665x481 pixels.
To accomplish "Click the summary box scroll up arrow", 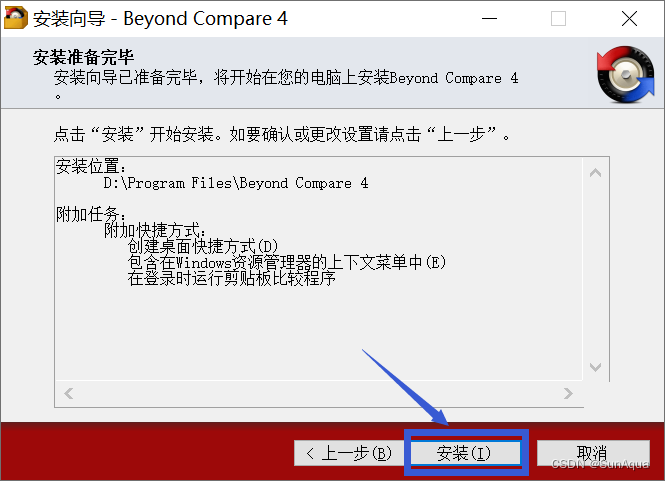I will point(595,173).
